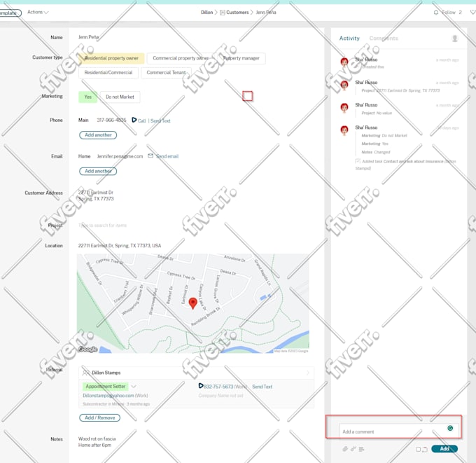Switch to the Activity tab
Screen dimensions: 476x463
click(349, 39)
